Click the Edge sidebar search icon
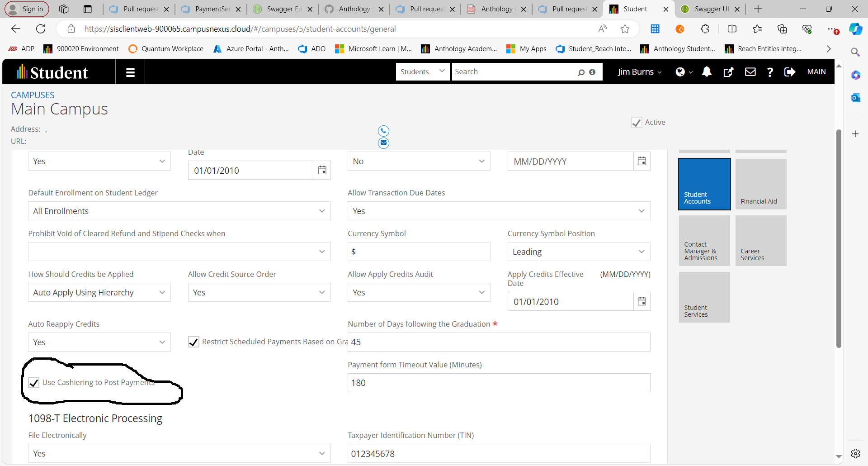This screenshot has width=868, height=466. tap(855, 52)
